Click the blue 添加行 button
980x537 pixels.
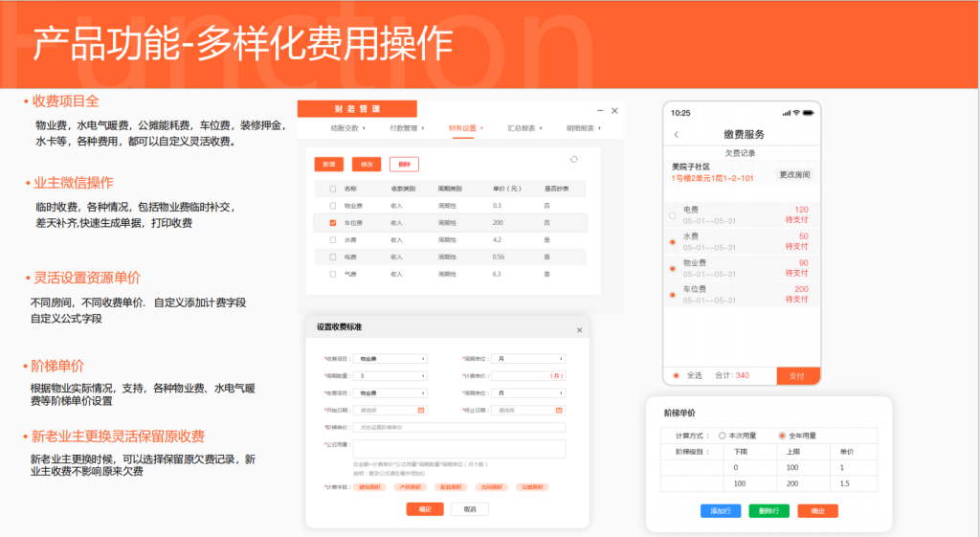(x=721, y=511)
